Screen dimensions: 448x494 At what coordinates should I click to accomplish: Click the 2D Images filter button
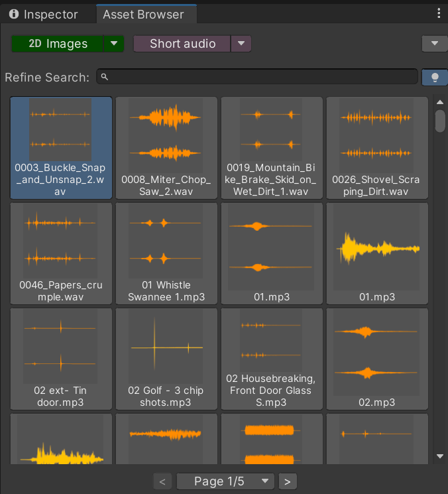58,44
